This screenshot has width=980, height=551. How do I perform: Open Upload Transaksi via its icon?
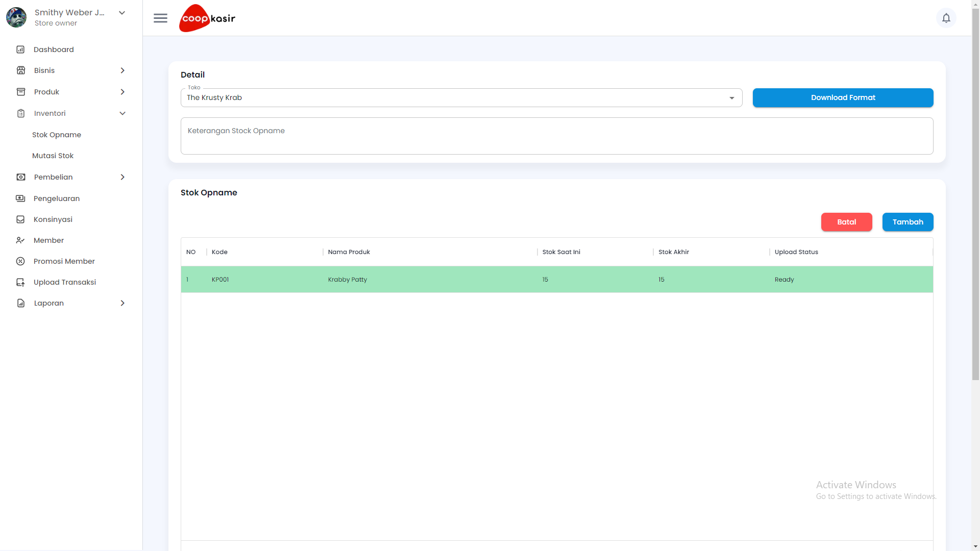[20, 282]
